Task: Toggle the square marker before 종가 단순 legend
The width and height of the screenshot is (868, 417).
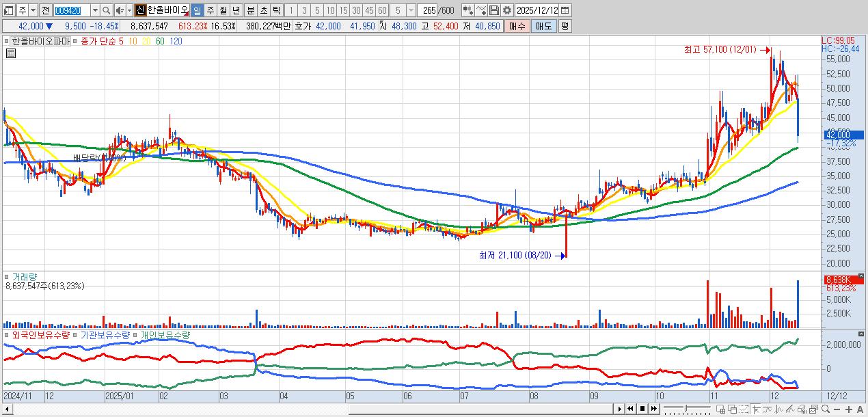Action: coord(77,41)
